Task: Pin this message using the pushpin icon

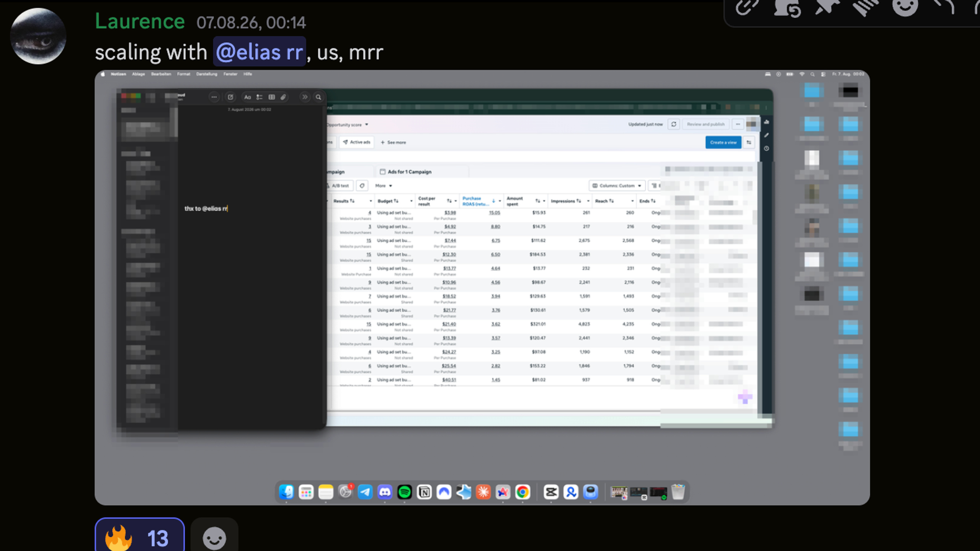Action: 826,8
